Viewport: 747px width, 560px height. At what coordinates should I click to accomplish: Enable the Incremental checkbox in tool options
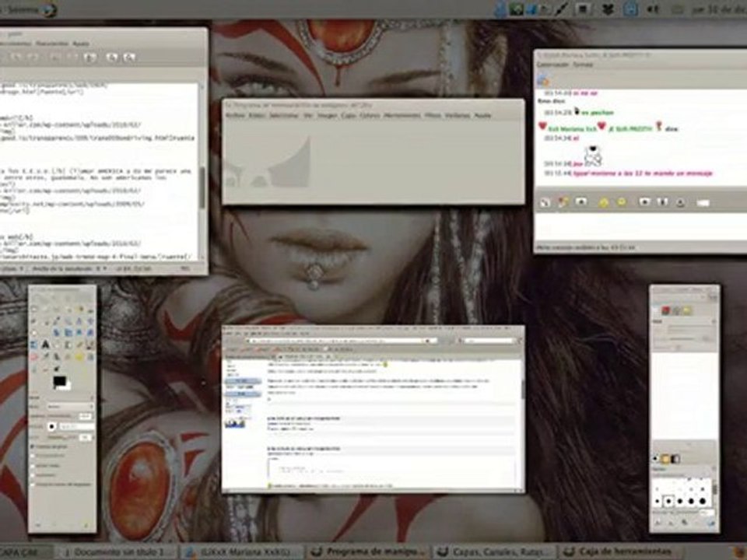[32, 475]
